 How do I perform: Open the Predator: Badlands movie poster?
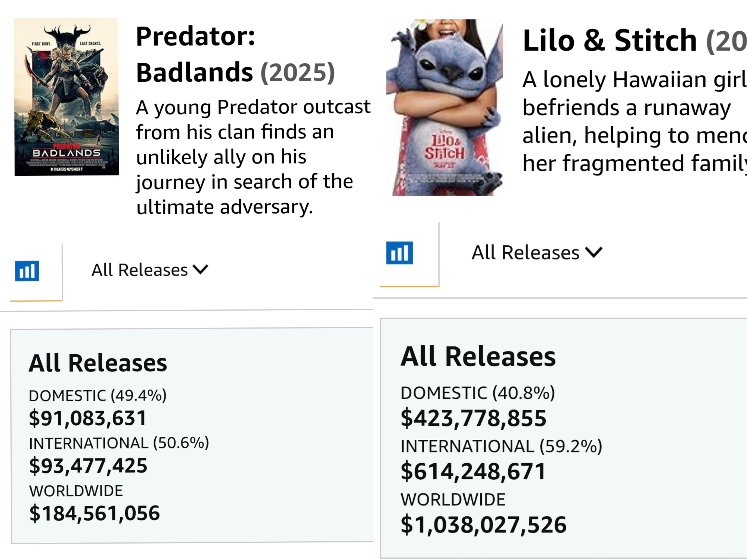coord(66,97)
